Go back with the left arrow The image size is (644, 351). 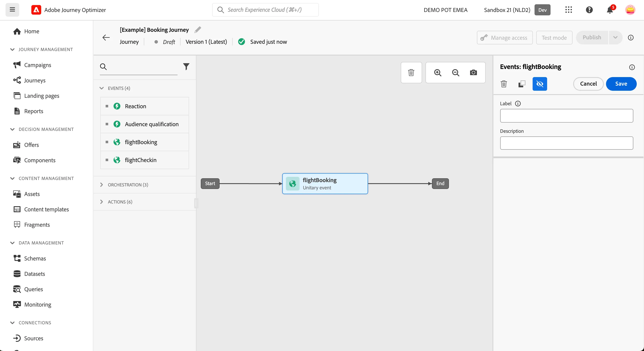tap(106, 38)
